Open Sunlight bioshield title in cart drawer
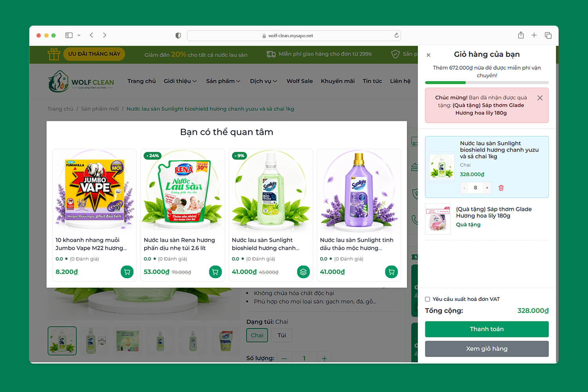Screen dimensions: 588x392 point(499,150)
